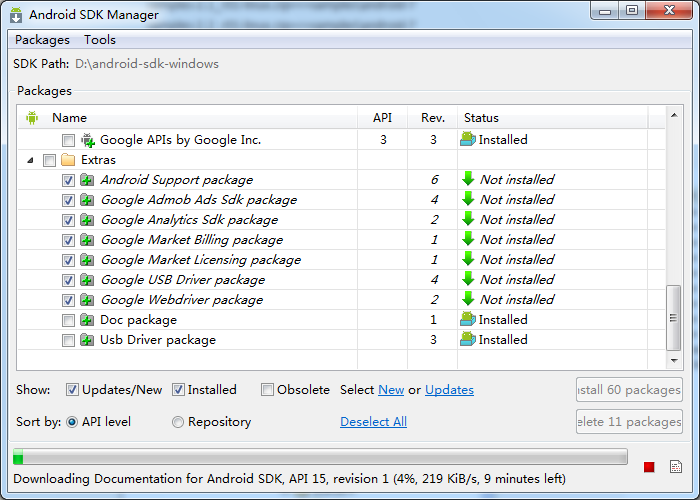Open the Tools menu

coord(100,40)
